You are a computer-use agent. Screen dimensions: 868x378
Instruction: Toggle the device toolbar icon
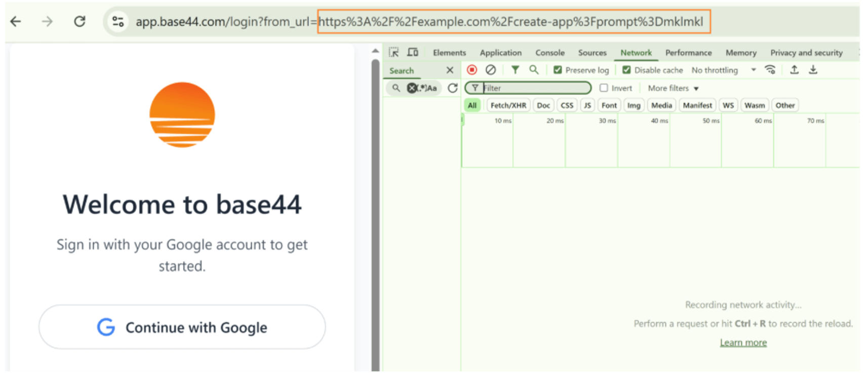(x=413, y=52)
